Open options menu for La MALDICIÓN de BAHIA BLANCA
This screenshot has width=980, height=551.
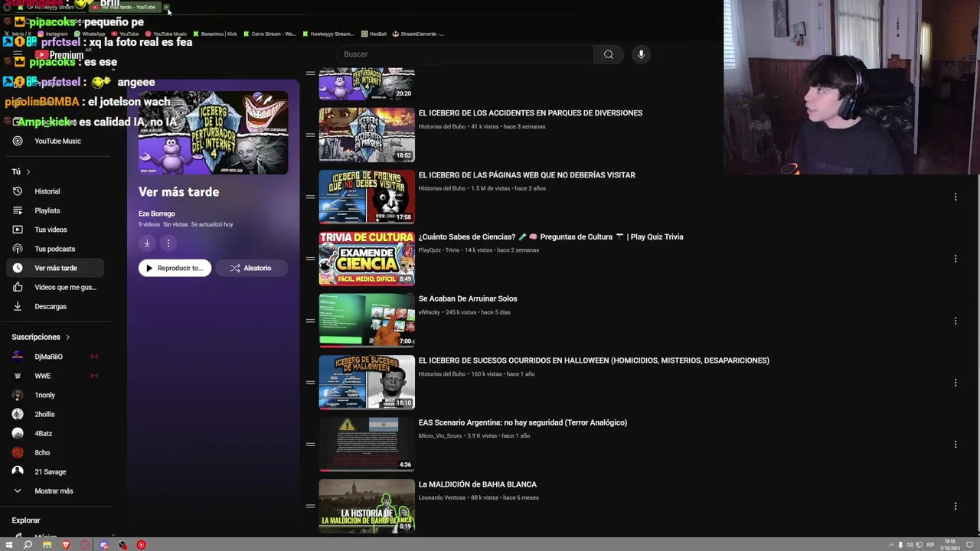pos(955,506)
